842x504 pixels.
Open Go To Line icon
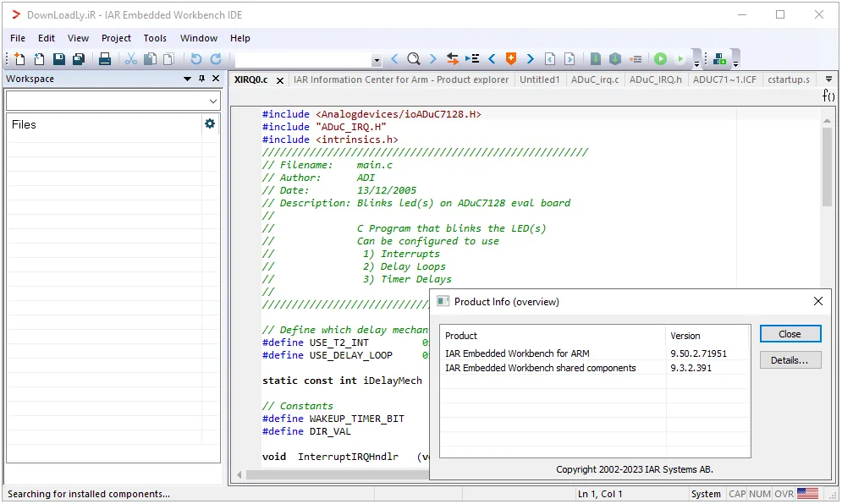tap(472, 59)
